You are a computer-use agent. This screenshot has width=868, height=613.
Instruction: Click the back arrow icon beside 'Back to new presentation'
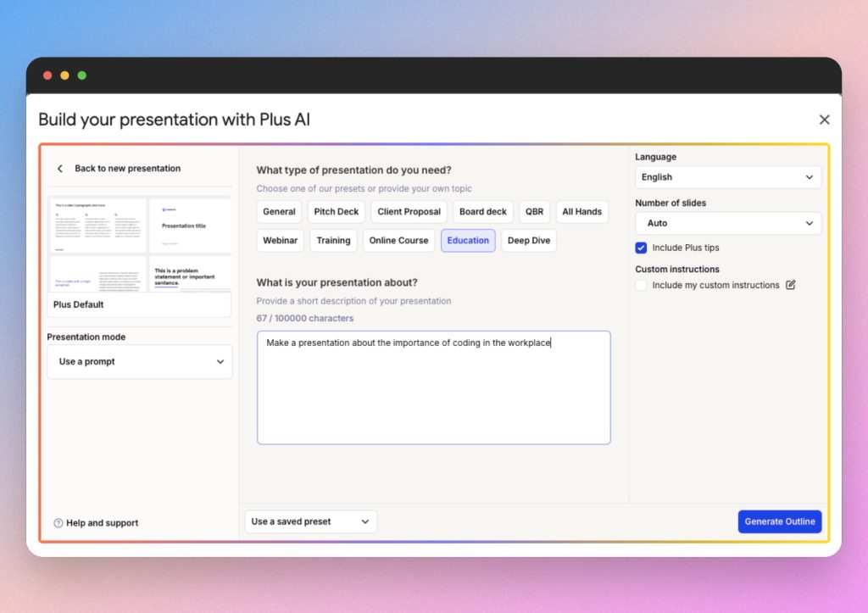point(60,169)
